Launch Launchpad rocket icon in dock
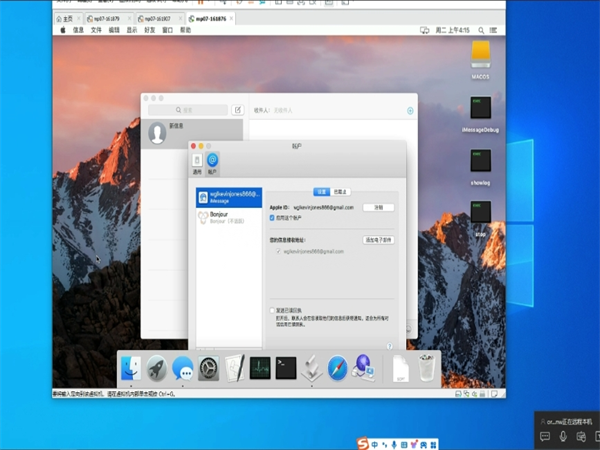 pos(156,369)
